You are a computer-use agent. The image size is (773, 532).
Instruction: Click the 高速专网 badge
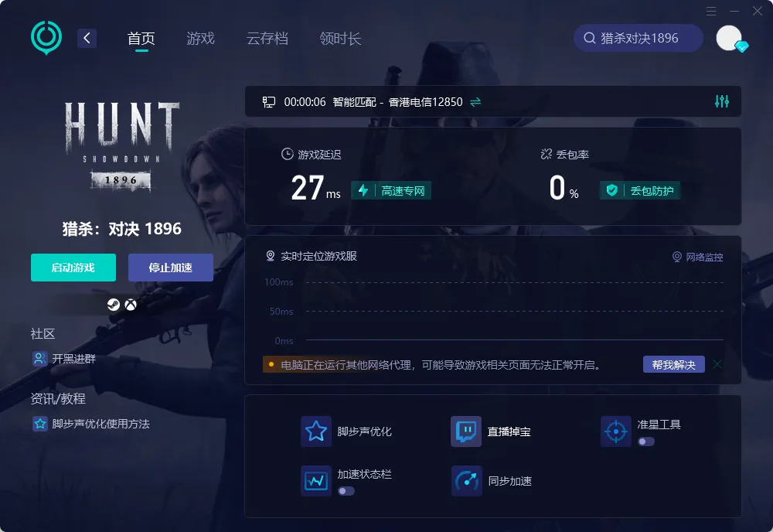pos(391,190)
